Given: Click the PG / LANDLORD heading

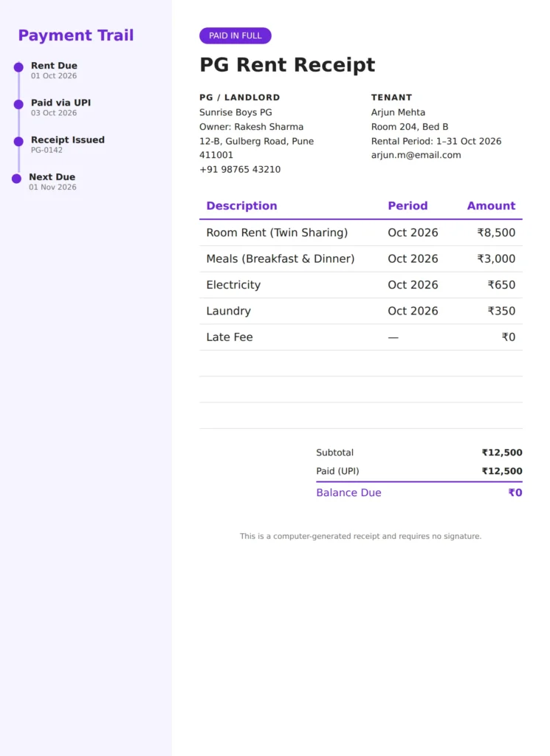Looking at the screenshot, I should coord(240,97).
